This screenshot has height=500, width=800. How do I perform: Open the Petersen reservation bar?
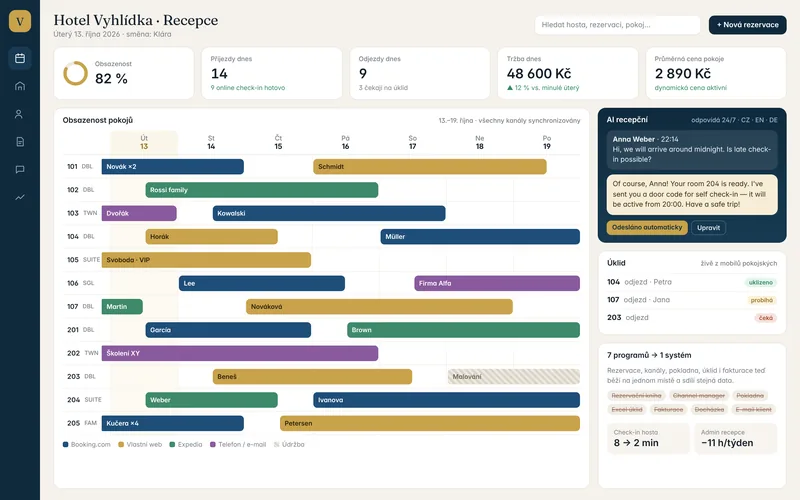pyautogui.click(x=430, y=423)
